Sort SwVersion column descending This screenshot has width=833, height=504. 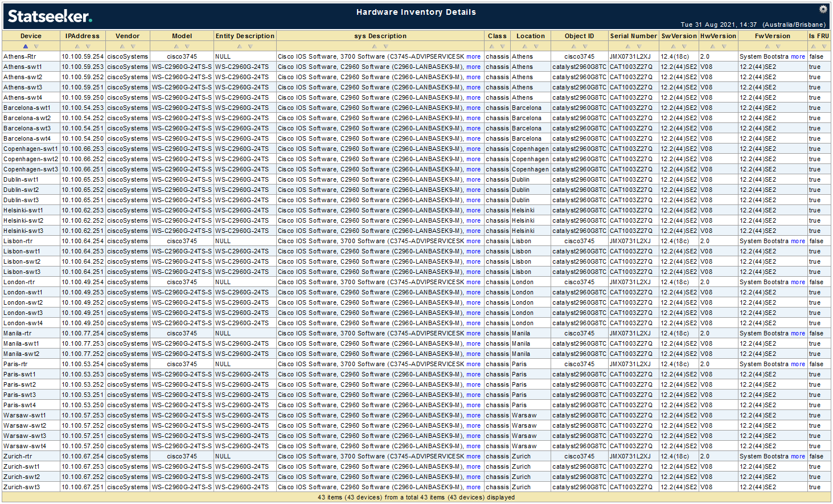(x=685, y=47)
